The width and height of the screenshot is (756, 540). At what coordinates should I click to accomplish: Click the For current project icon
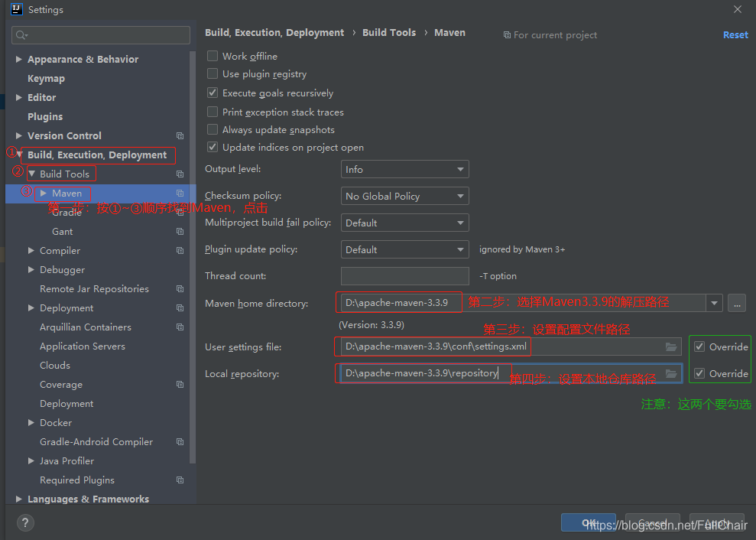507,34
